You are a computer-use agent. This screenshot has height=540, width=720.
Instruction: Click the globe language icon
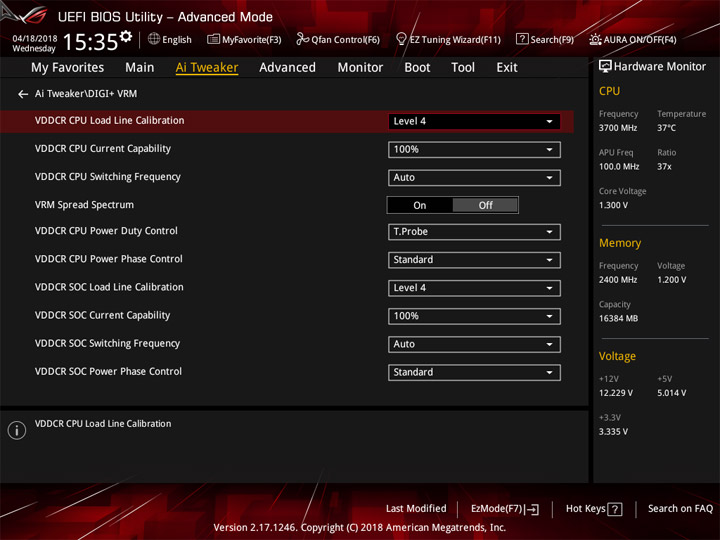click(x=154, y=39)
